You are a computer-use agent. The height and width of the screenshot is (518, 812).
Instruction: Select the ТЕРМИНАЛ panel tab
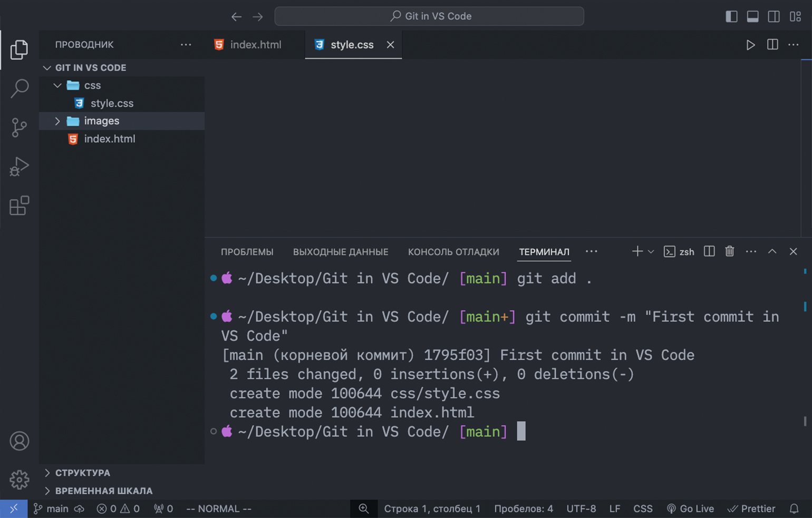click(544, 252)
